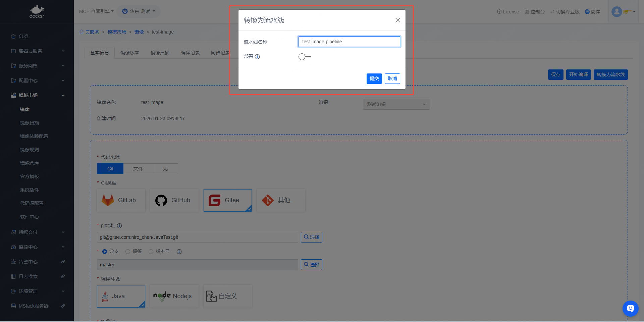Click the info icon beside git地址
This screenshot has height=322, width=644.
coord(119,226)
